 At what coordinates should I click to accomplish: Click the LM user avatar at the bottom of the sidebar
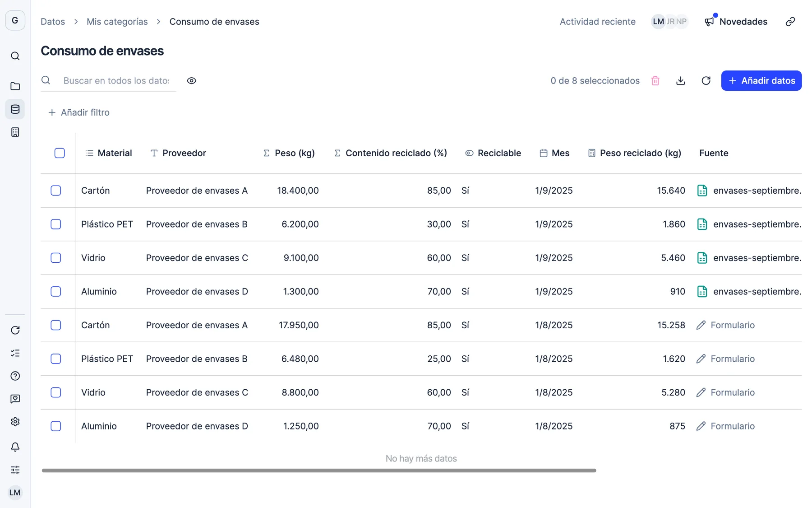15,493
